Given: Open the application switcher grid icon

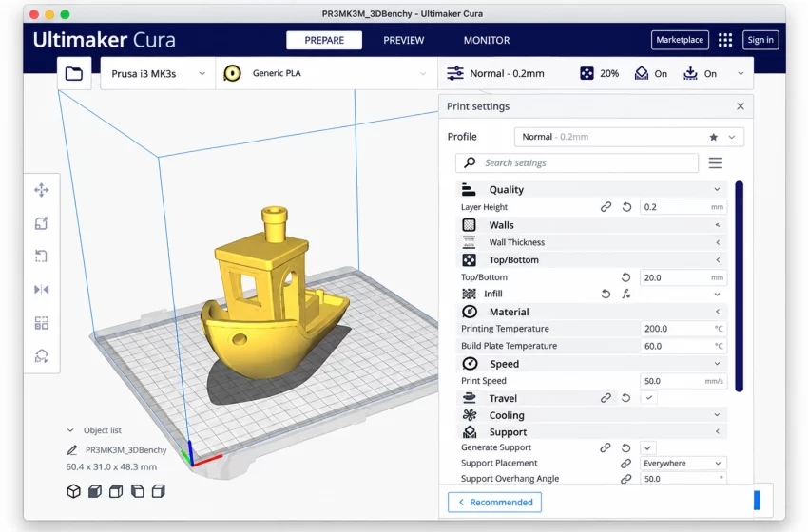Looking at the screenshot, I should pos(725,40).
